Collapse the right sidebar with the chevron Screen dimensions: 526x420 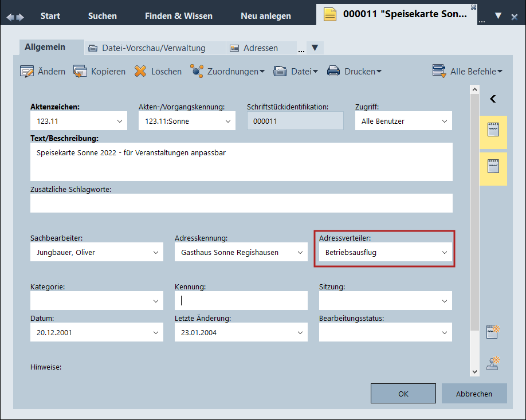(493, 99)
